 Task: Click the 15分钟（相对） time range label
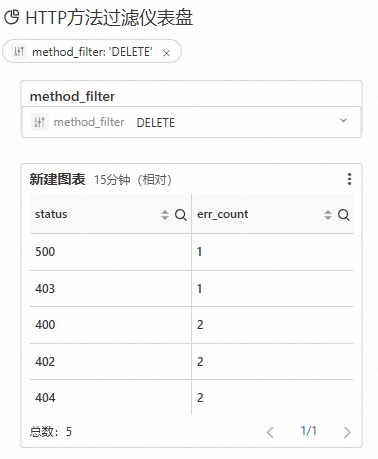click(133, 180)
